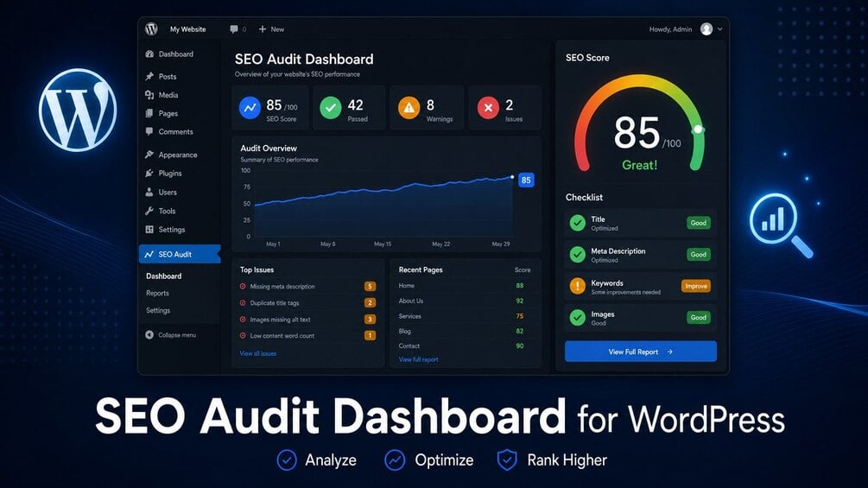The image size is (868, 488).
Task: Click the large WordPress logo on left
Action: point(78,110)
